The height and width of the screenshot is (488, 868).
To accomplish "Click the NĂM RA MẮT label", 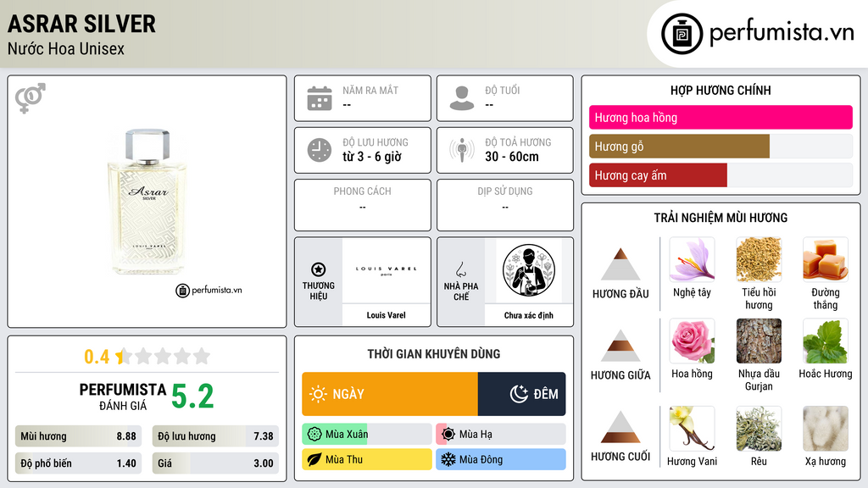I will click(x=370, y=90).
